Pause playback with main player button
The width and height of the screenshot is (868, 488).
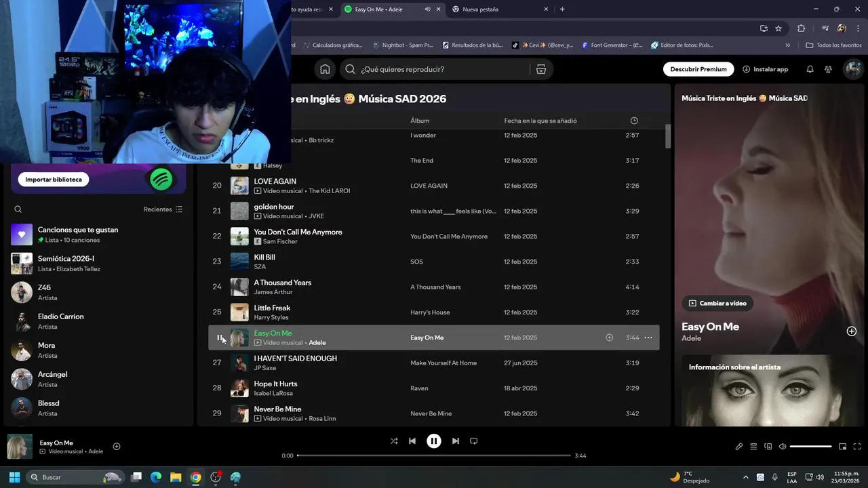(x=434, y=441)
